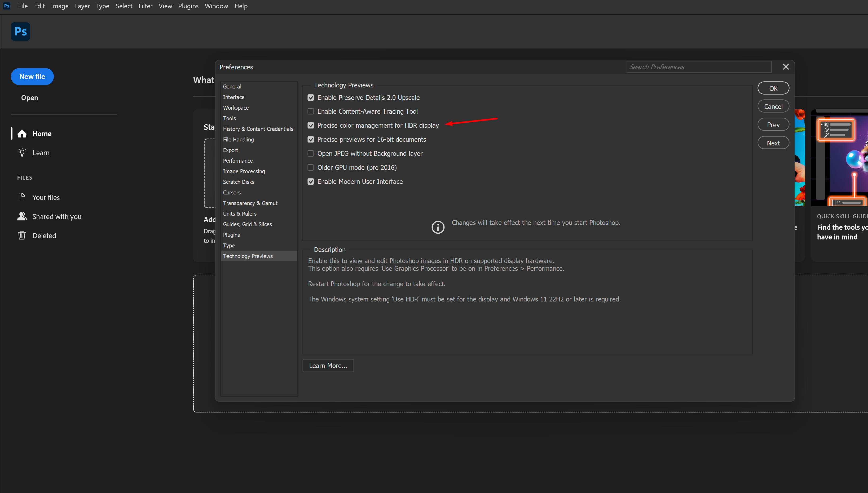
Task: Select Plugins category in preferences list
Action: click(259, 235)
